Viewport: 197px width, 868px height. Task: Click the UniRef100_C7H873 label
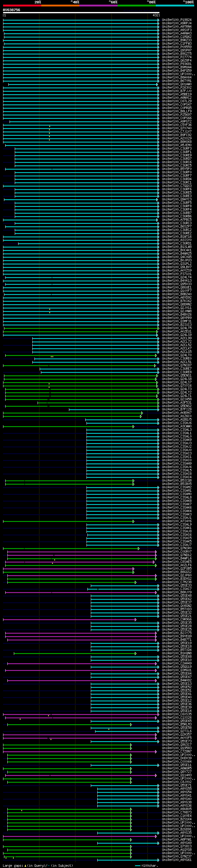pos(177,812)
